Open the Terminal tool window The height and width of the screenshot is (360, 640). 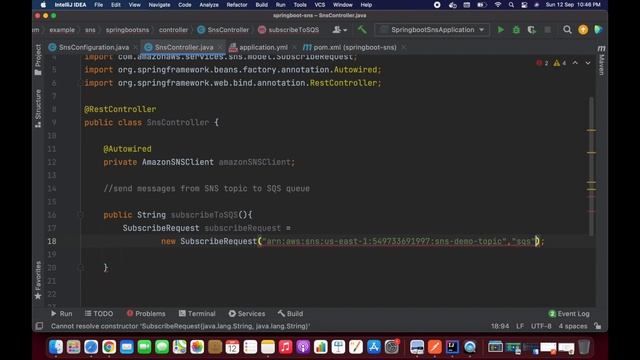click(197, 313)
